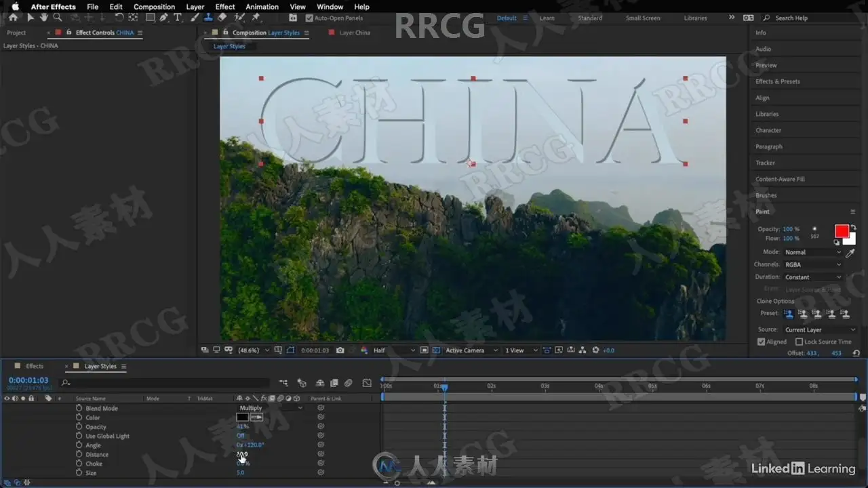Select the Small Screen workspace
The height and width of the screenshot is (488, 868).
coord(643,18)
